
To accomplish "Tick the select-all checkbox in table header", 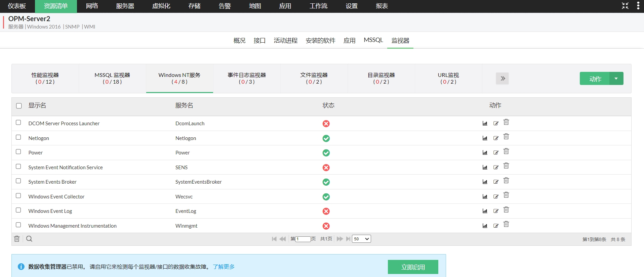I will pos(19,106).
